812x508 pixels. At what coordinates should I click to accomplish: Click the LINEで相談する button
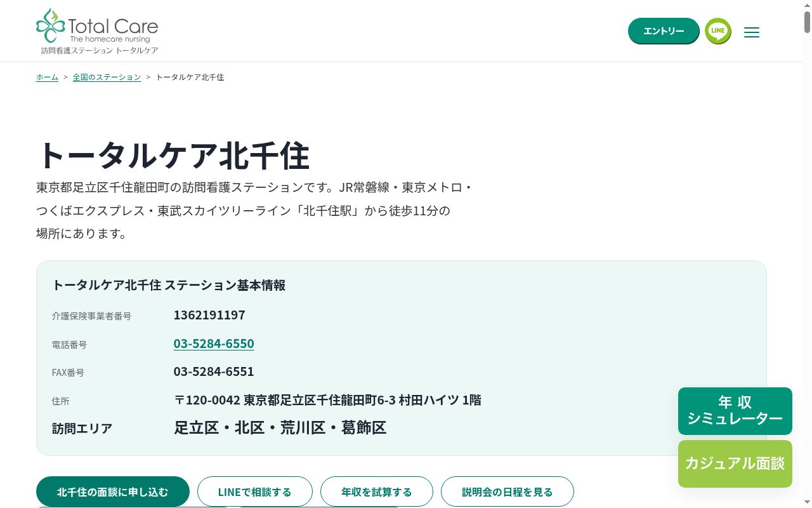point(255,491)
